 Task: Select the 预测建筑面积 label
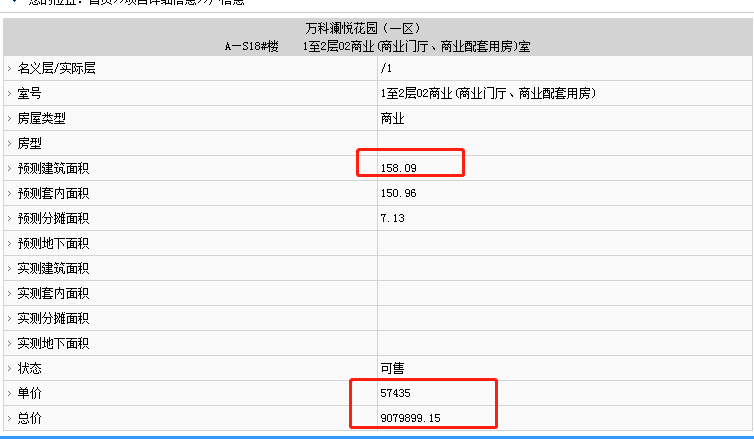[x=53, y=168]
